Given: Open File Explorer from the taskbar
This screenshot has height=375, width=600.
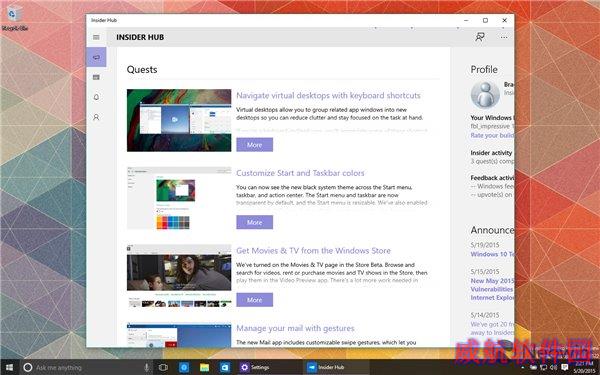Looking at the screenshot, I should click(205, 367).
